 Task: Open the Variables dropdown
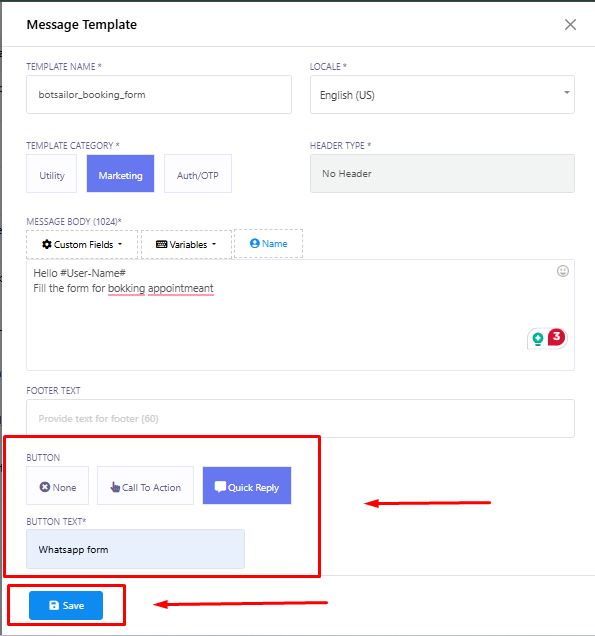click(187, 244)
